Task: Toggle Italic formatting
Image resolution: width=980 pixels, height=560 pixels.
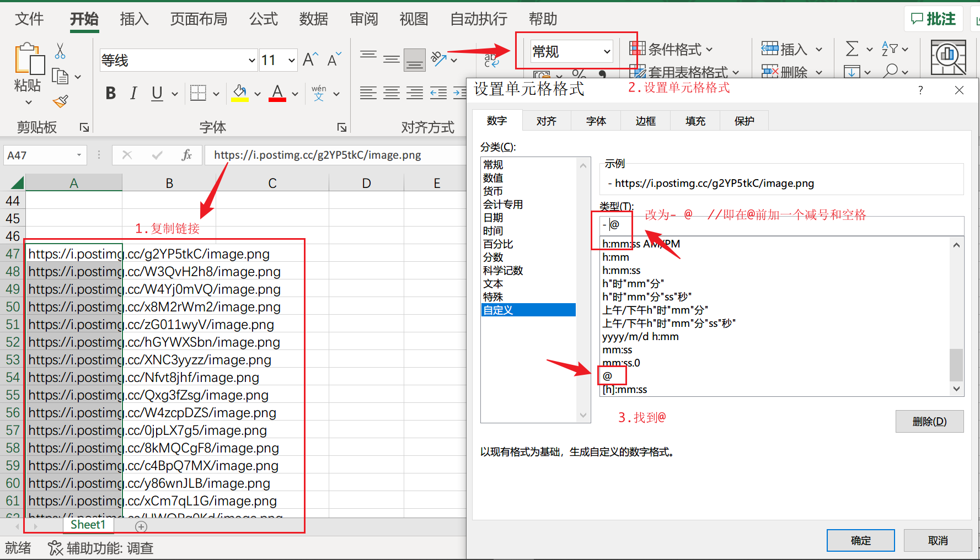Action: point(133,93)
